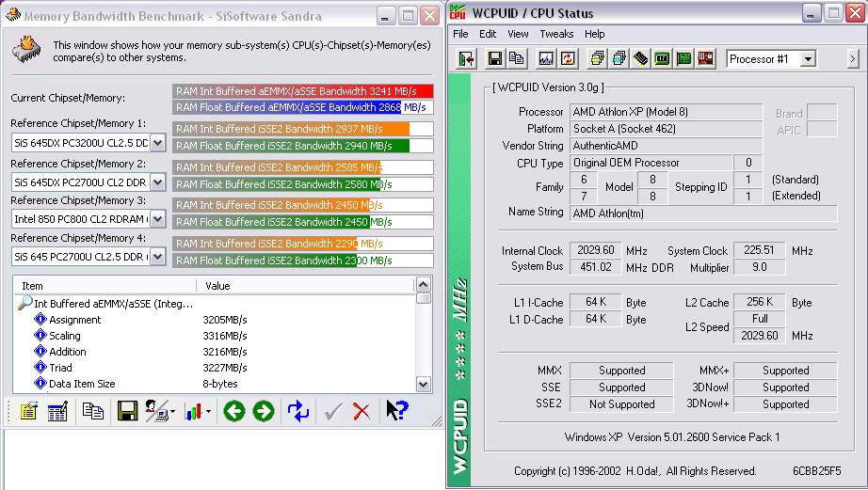Click the toolbar overflow chevron in WCPUID
The image size is (868, 490).
(x=852, y=59)
